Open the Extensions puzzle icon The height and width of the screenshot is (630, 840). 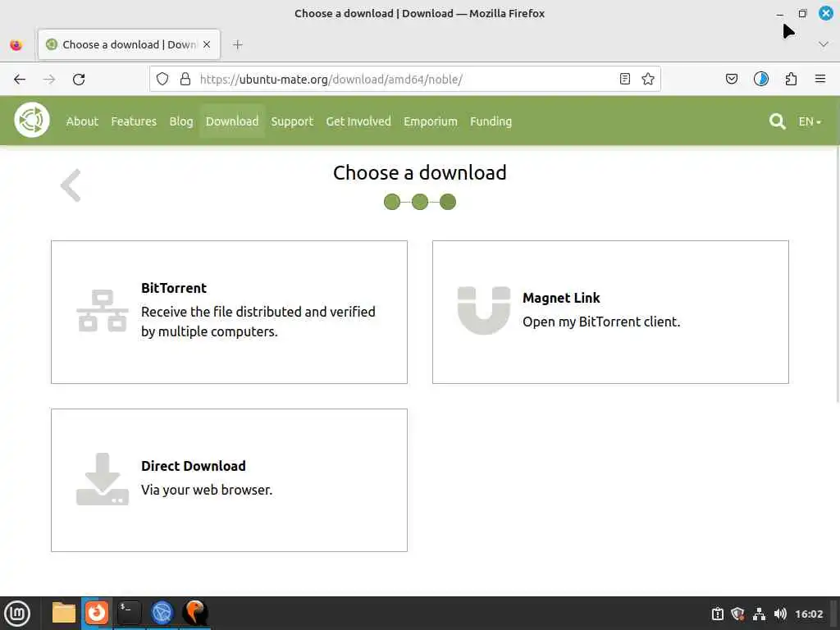[x=791, y=80]
